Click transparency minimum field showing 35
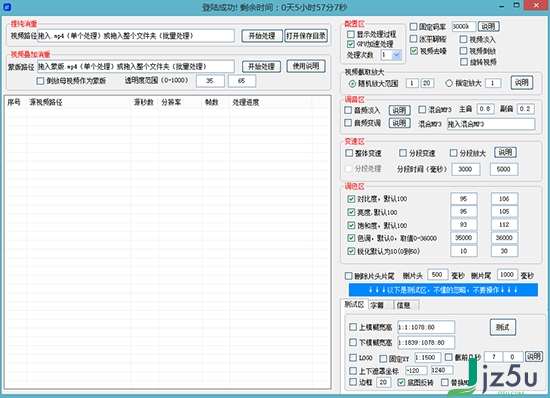Screen dimensions: 550x398 click(210, 81)
